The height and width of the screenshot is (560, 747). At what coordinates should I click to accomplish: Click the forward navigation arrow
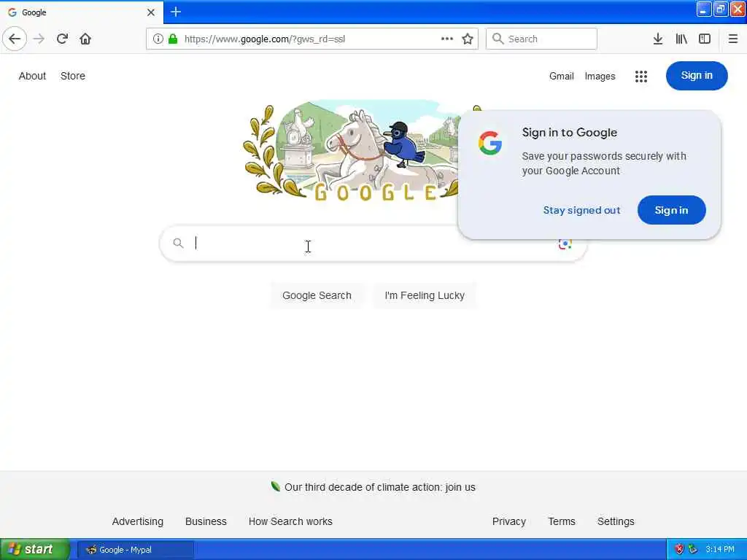39,39
